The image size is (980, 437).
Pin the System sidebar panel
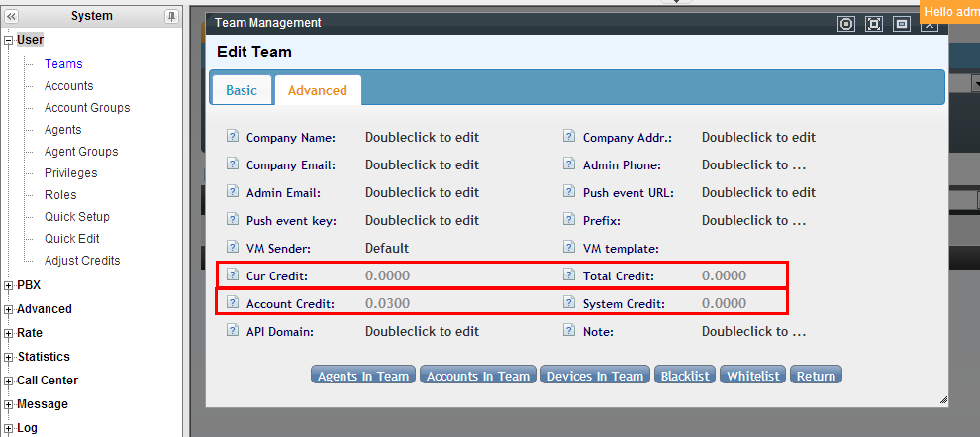click(x=171, y=16)
